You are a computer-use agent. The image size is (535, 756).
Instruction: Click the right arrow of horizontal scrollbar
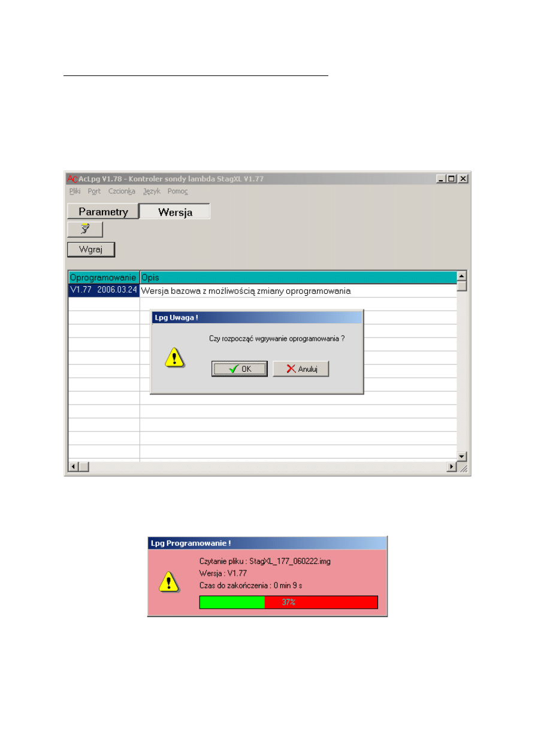tap(452, 466)
